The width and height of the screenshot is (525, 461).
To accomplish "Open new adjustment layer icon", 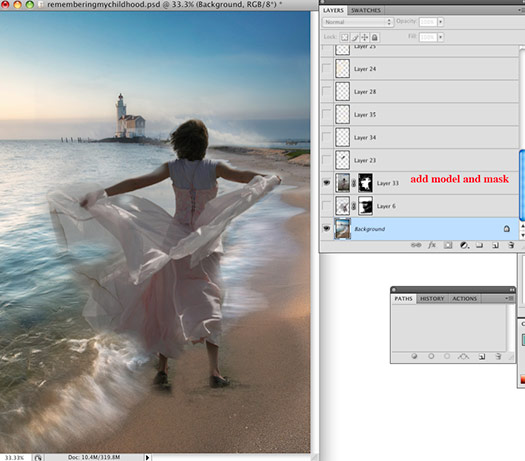I will click(x=464, y=245).
